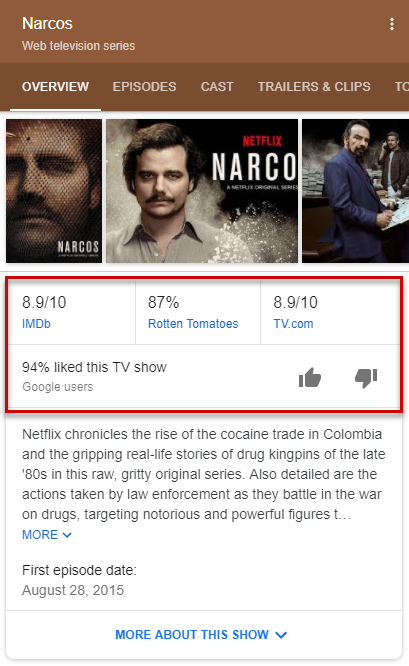Screen dimensions: 409x666
Task: Open the Rotten Tomatoes link
Action: (193, 324)
